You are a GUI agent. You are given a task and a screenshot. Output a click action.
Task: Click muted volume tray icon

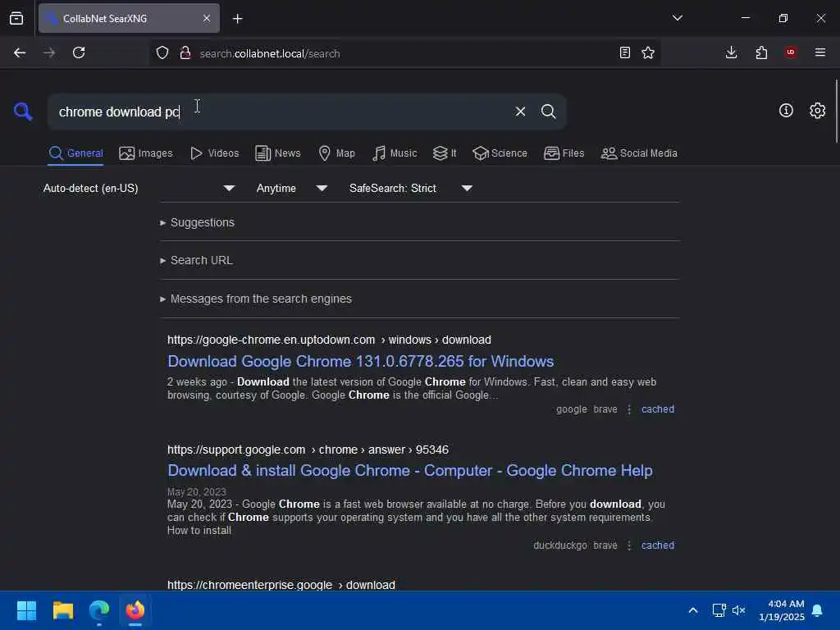[x=739, y=610]
